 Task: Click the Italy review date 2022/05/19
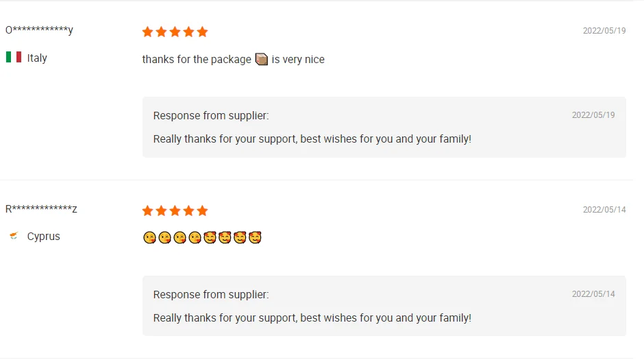[x=604, y=31]
